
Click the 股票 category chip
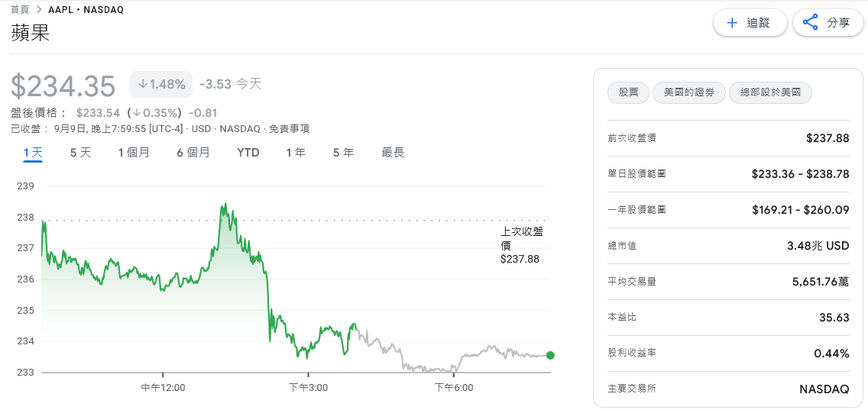[628, 93]
